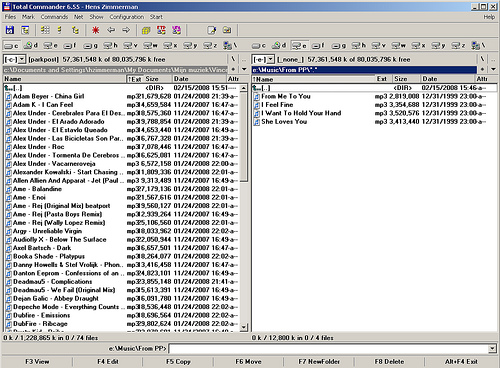Switch to full details view icon
This screenshot has height=368, width=500.
[x=60, y=30]
